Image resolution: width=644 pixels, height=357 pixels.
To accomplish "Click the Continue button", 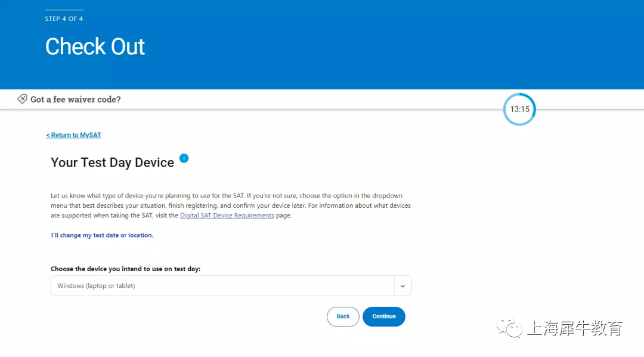I will point(384,316).
